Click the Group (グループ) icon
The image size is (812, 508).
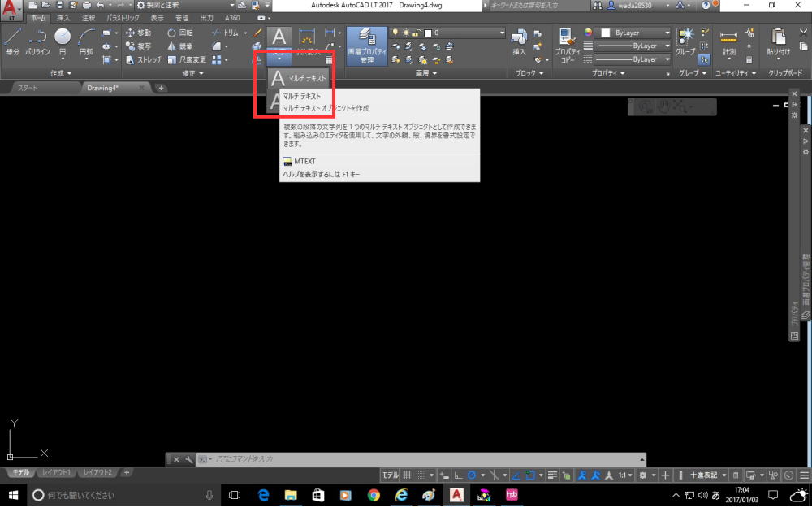click(x=685, y=42)
